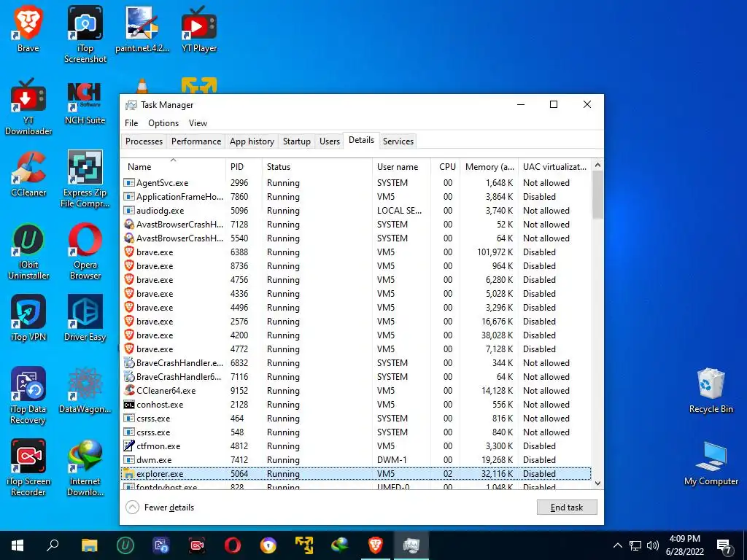The width and height of the screenshot is (747, 560).
Task: Click the End task button
Action: [x=566, y=507]
